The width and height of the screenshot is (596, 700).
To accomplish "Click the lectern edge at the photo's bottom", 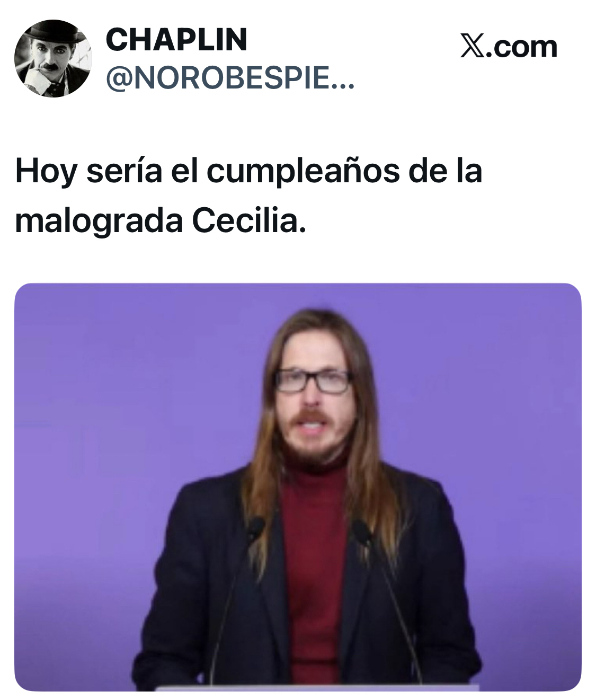I will point(317,688).
